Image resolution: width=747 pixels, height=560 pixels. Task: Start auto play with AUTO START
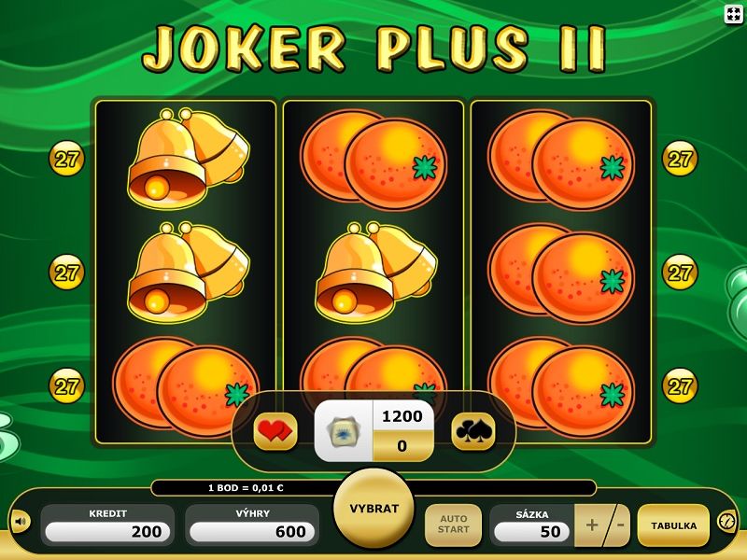click(x=453, y=525)
